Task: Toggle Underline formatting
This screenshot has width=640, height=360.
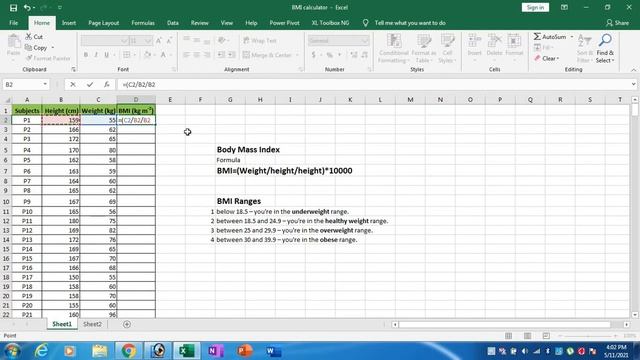Action: click(x=107, y=55)
